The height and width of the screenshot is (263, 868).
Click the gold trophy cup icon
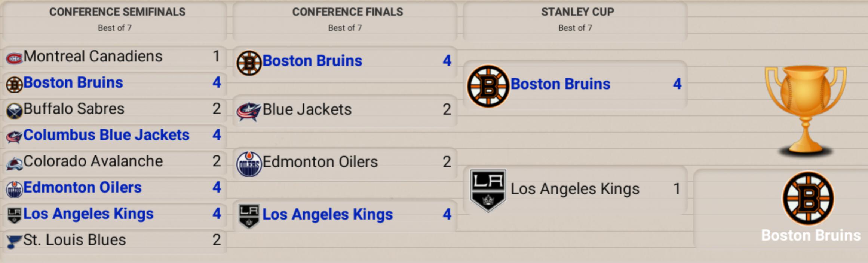(806, 111)
